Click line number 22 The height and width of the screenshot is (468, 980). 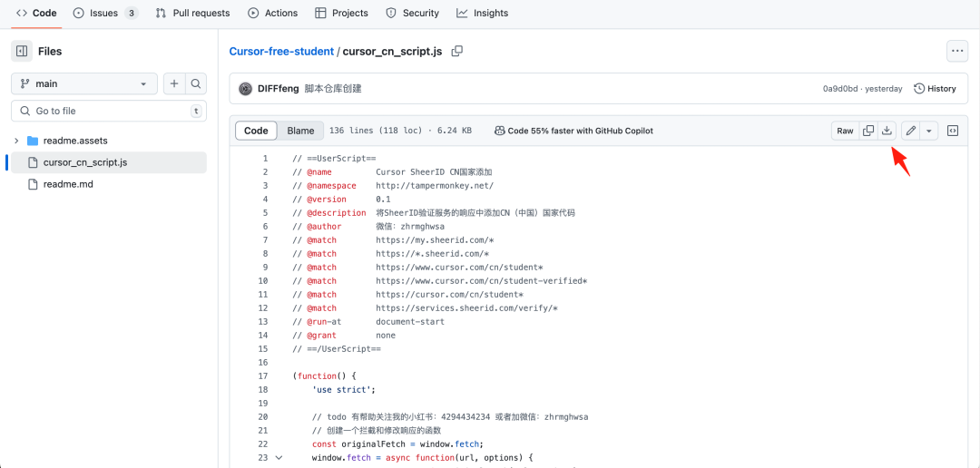(x=262, y=444)
